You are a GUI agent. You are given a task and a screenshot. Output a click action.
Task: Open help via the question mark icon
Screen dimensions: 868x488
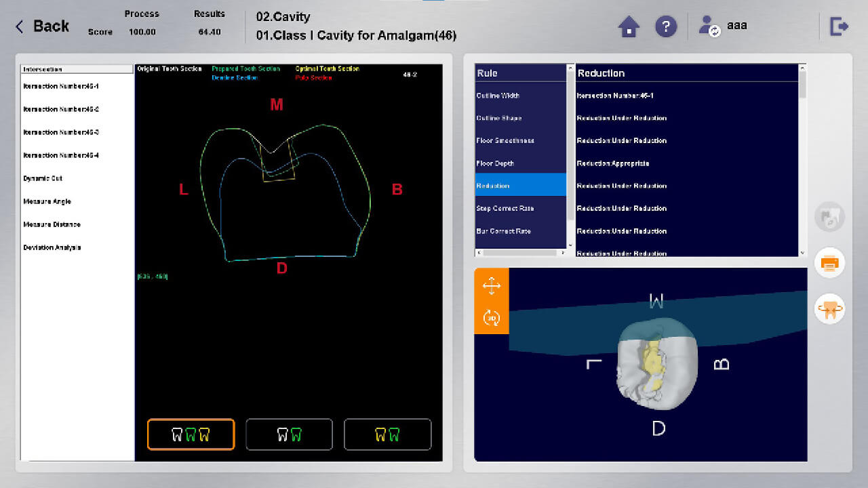coord(666,26)
